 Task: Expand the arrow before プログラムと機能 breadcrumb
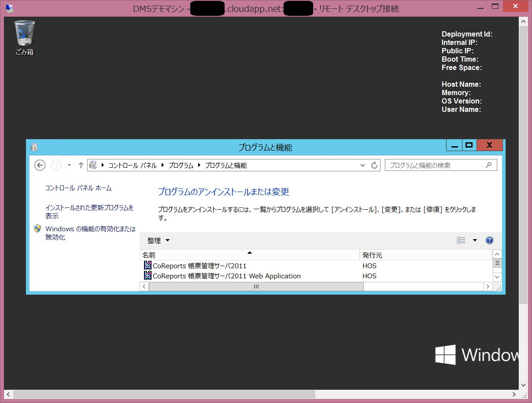(x=199, y=166)
